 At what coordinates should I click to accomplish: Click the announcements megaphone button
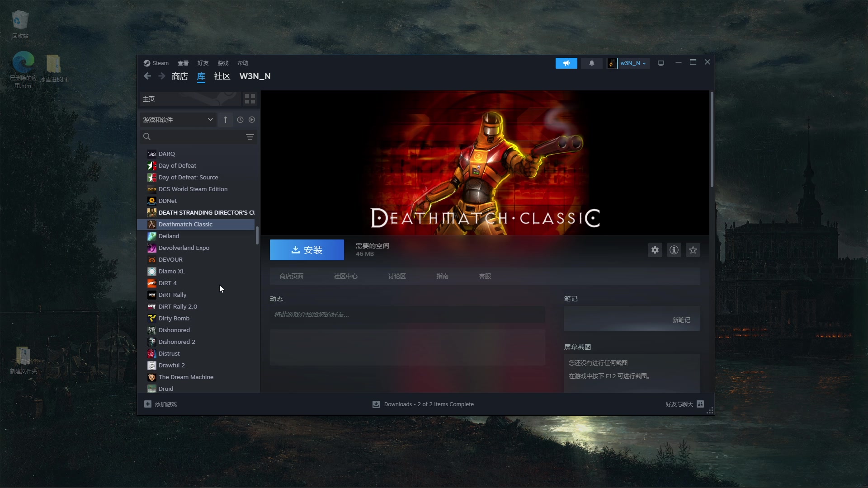pyautogui.click(x=566, y=63)
